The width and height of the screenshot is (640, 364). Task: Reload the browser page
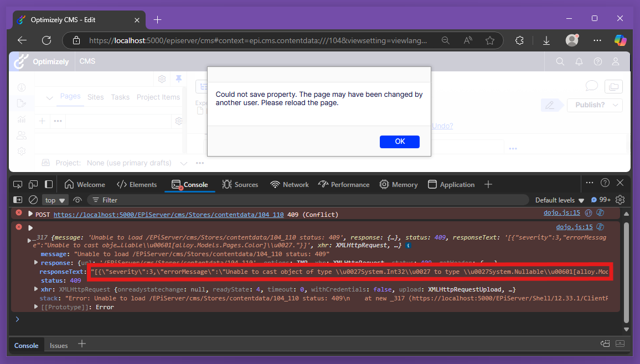tap(47, 40)
